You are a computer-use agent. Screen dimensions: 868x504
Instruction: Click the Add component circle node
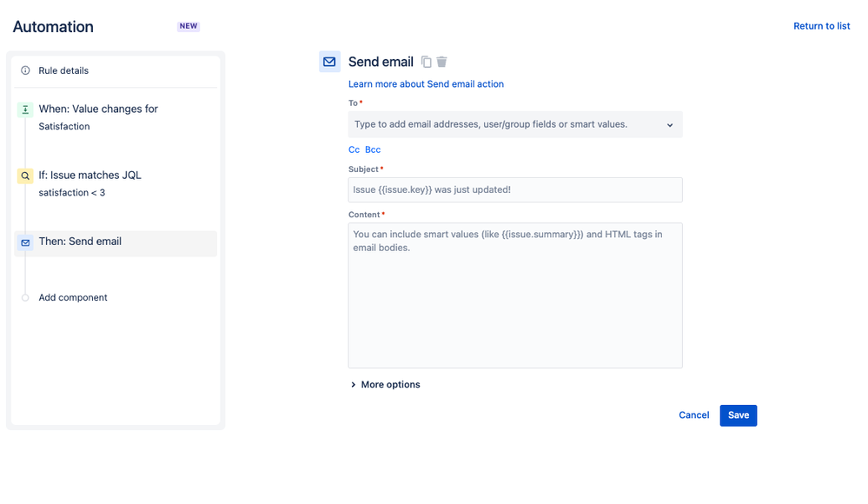point(25,298)
